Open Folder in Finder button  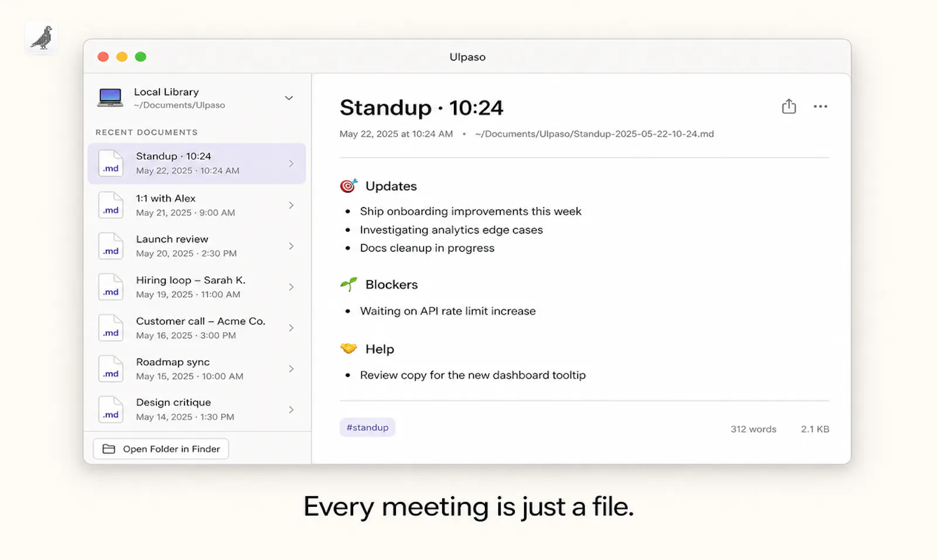pyautogui.click(x=161, y=449)
